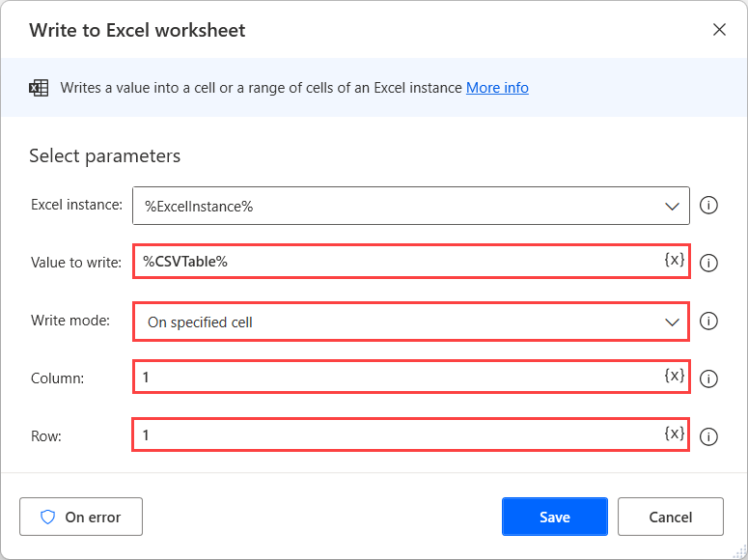The height and width of the screenshot is (560, 748).
Task: Click info icon next to Excel instance
Action: (708, 206)
